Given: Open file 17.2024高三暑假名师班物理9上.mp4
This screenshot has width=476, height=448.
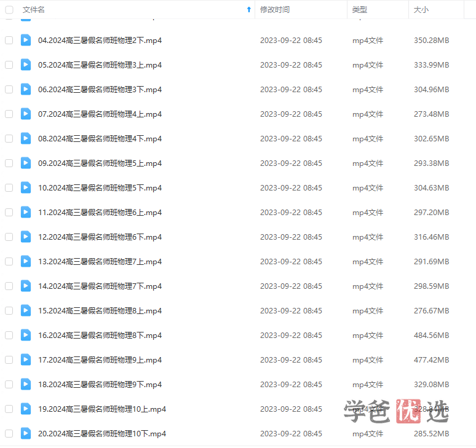Looking at the screenshot, I should (100, 360).
